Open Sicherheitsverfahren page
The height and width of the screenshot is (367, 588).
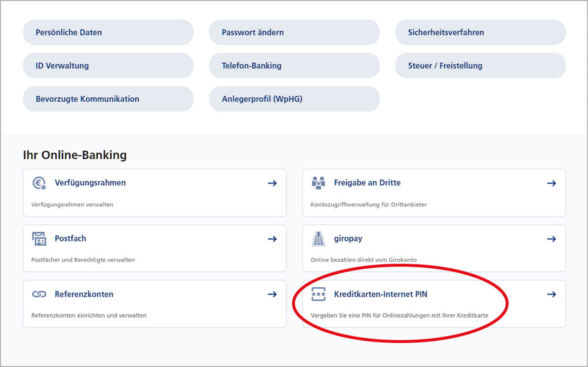tap(480, 32)
